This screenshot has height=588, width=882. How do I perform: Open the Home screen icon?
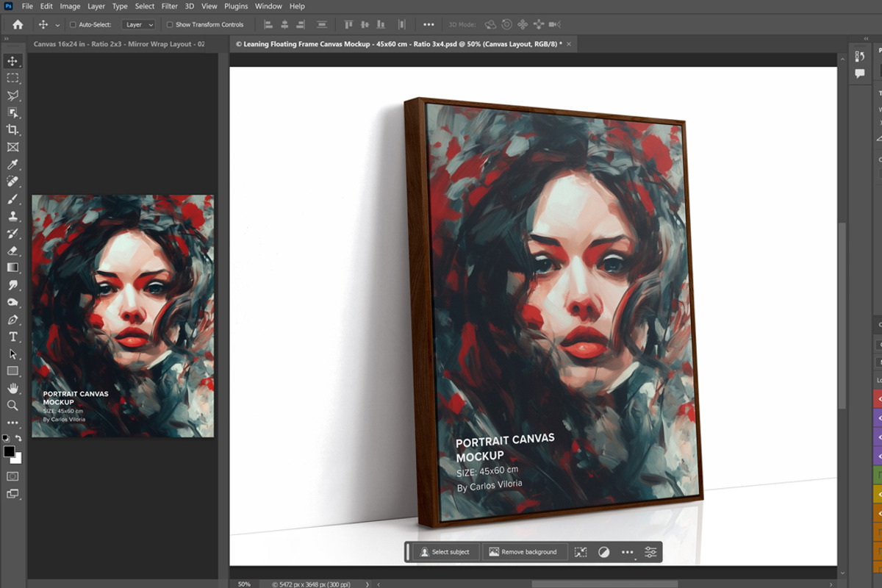(x=18, y=24)
